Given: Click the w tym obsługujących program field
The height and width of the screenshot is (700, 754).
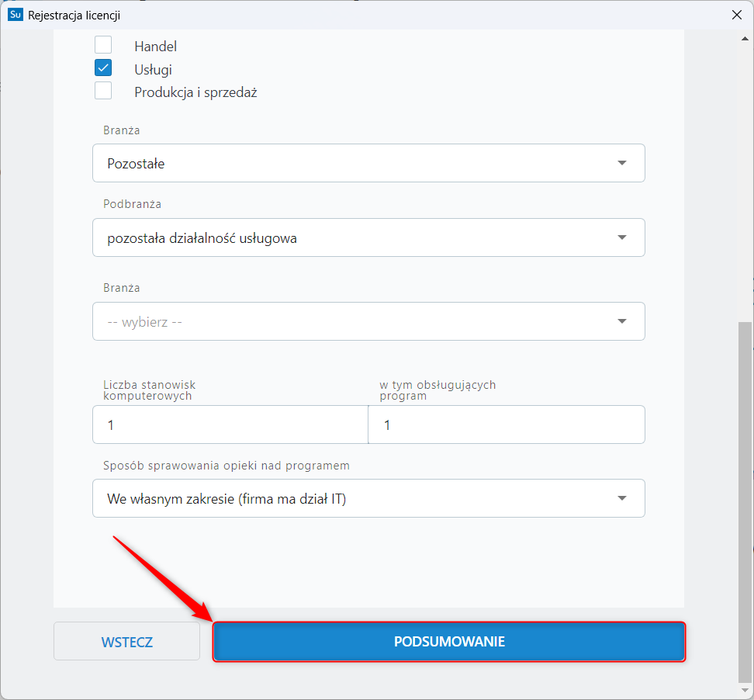Looking at the screenshot, I should point(506,425).
